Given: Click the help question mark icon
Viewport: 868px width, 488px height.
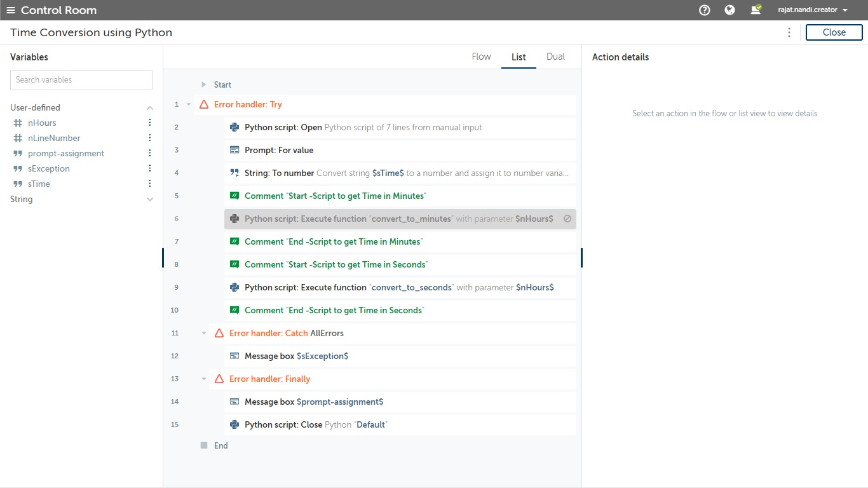Looking at the screenshot, I should pyautogui.click(x=704, y=10).
